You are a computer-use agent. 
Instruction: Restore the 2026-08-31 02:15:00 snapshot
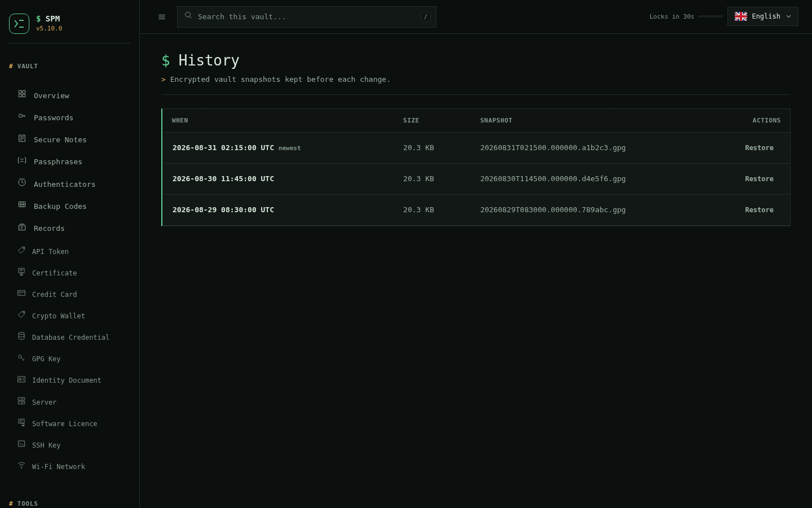point(759,148)
